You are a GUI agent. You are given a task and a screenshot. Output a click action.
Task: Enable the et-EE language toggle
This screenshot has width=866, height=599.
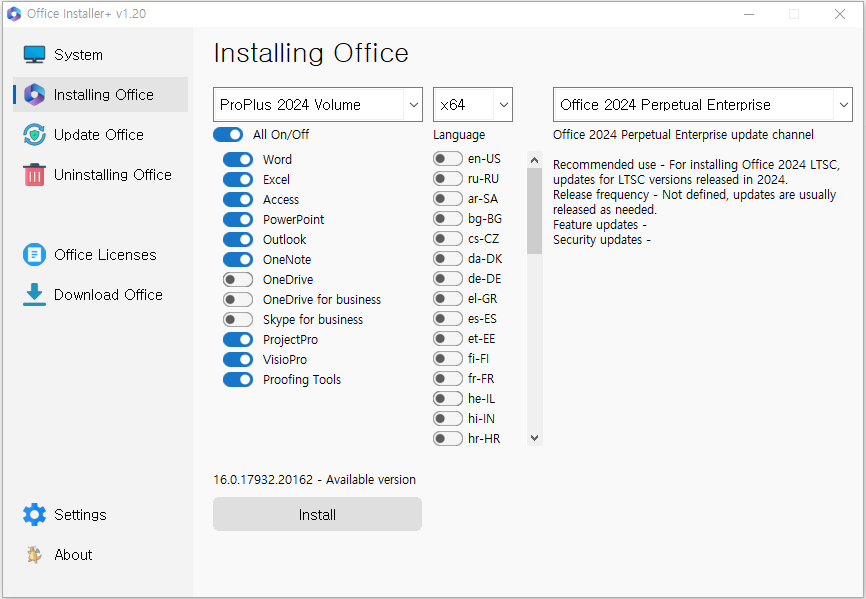tap(448, 338)
